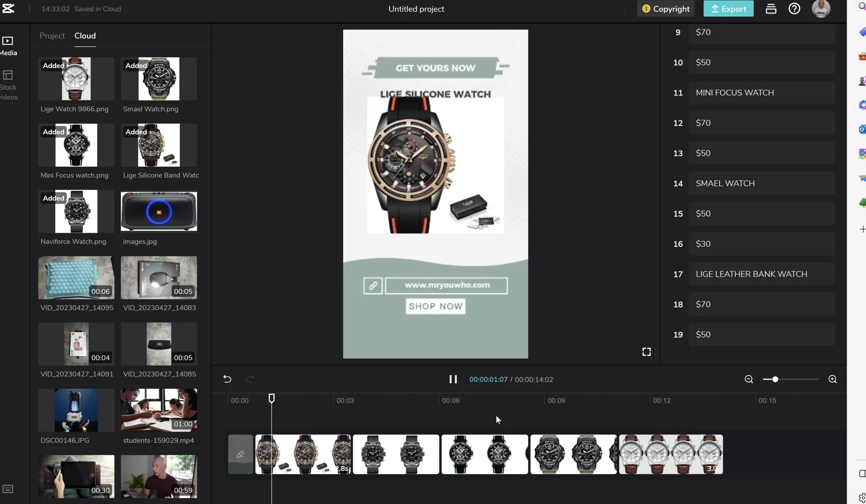Click GET YOURS NOW banner in preview
The height and width of the screenshot is (504, 866).
435,68
